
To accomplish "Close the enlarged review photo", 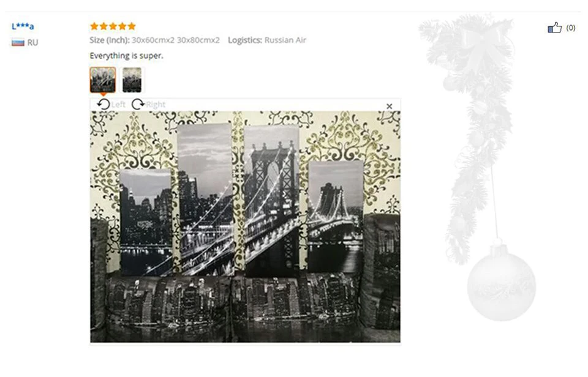I will point(390,106).
